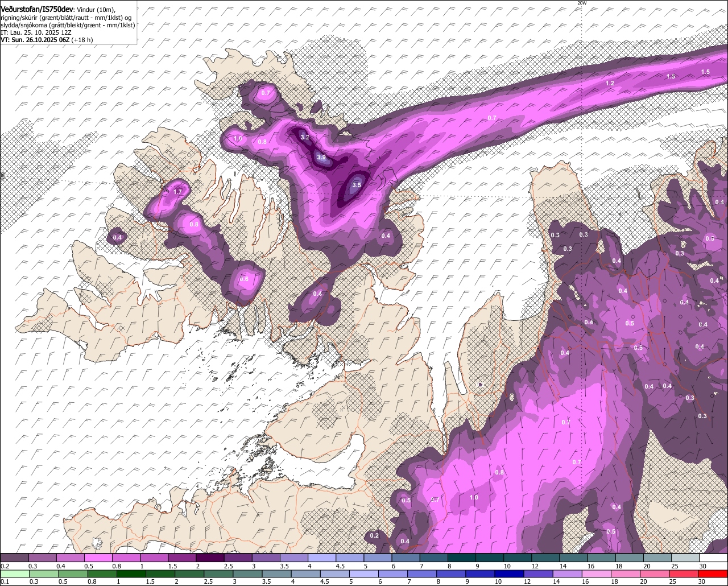Click the 7 label in lower legend row
Viewport: 728px width, 586px height.
point(409,581)
